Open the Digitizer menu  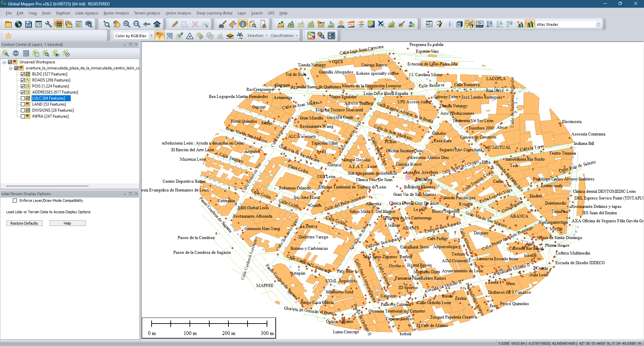[63, 13]
